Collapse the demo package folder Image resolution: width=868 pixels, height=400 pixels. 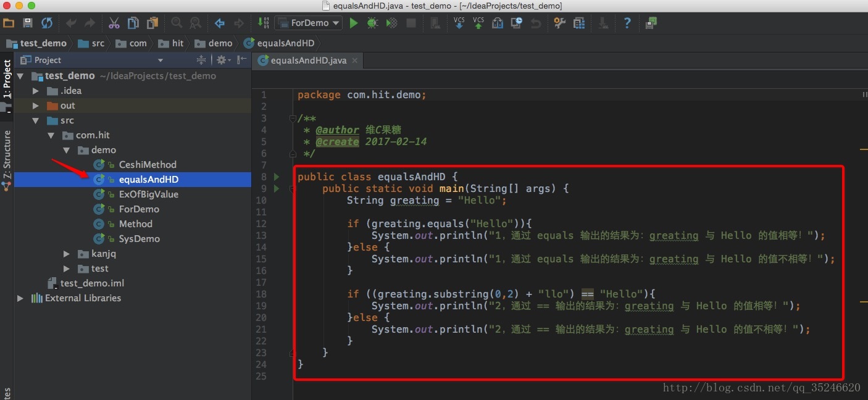tap(67, 150)
